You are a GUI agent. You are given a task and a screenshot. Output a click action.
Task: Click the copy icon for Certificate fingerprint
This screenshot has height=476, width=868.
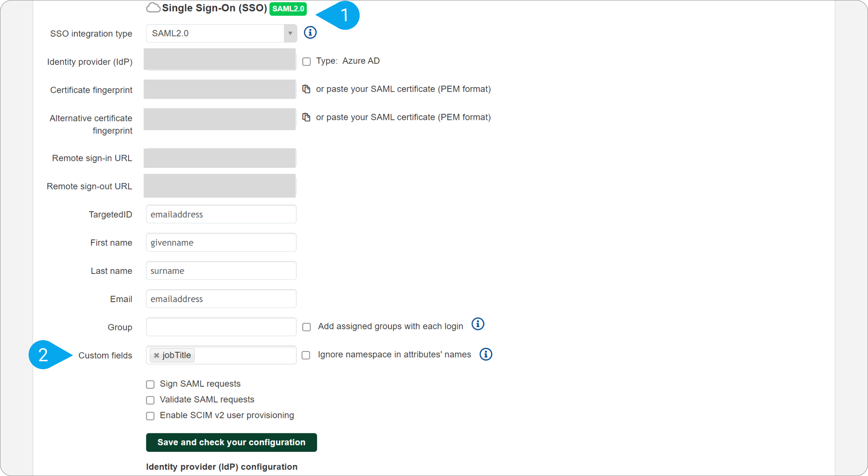(306, 89)
